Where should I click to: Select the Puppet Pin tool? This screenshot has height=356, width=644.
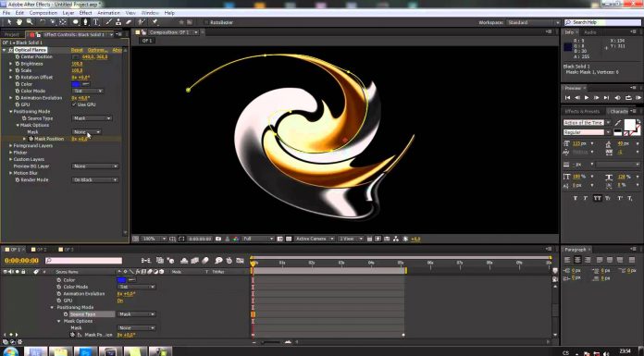coord(155,22)
